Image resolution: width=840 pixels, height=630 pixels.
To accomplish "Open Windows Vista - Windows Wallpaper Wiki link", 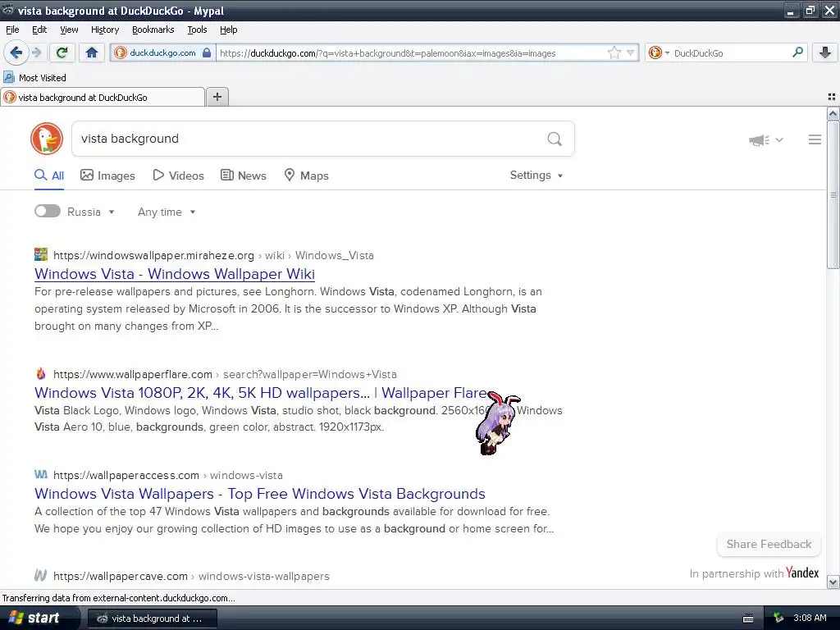I will coord(175,274).
